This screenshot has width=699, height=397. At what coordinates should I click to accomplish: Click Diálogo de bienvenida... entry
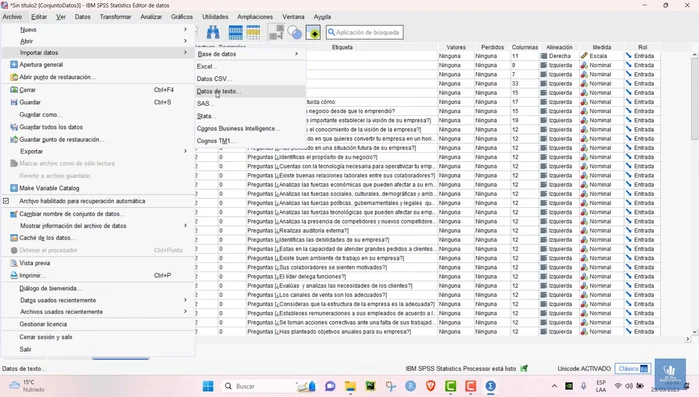tap(98, 288)
